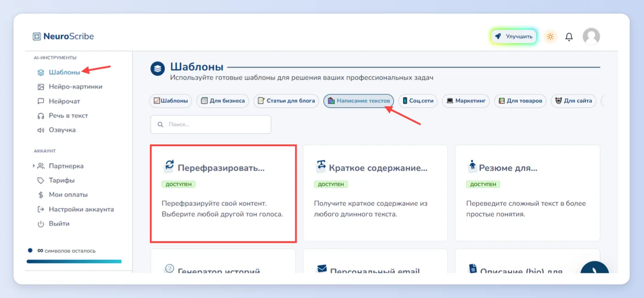Click the символов осталось progress bar

pos(74,261)
